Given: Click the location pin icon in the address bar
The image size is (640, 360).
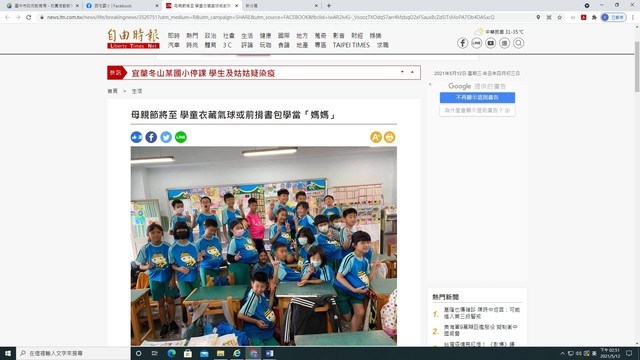Looking at the screenshot, I should click(x=538, y=17).
